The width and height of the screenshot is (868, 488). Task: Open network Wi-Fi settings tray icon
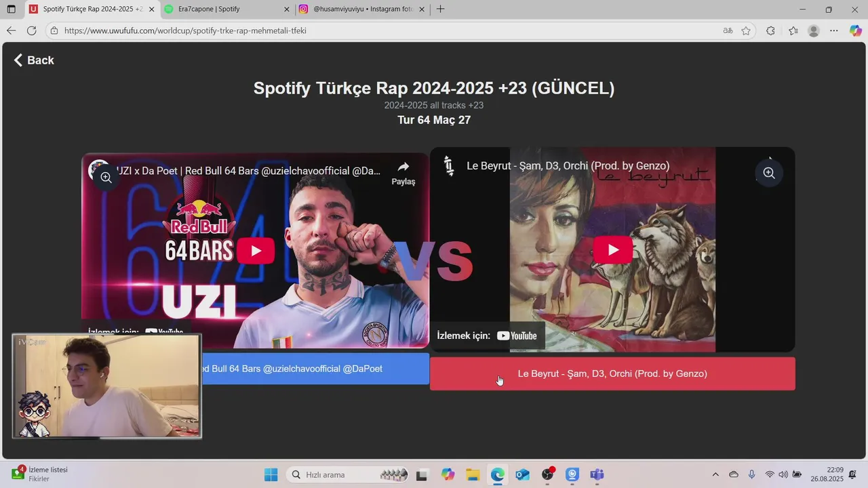pos(770,474)
